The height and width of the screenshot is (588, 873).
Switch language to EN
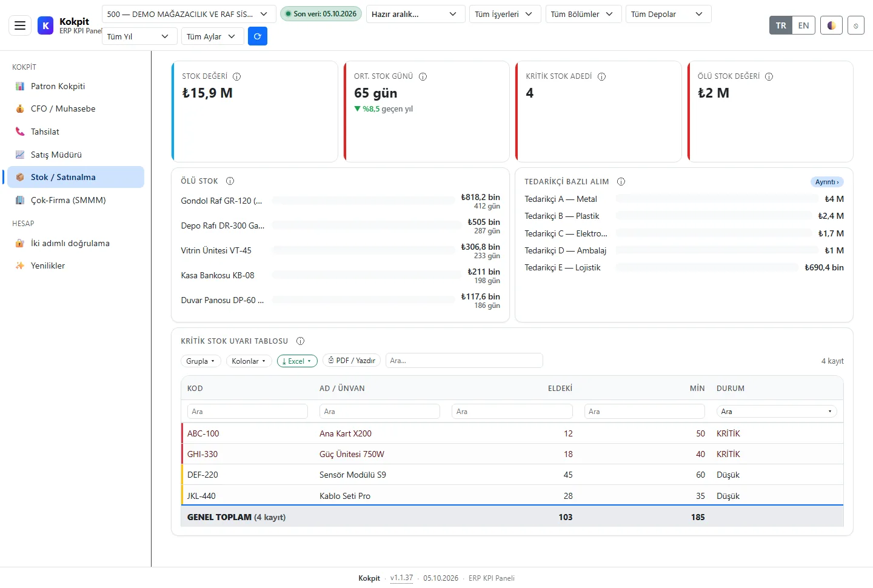804,25
